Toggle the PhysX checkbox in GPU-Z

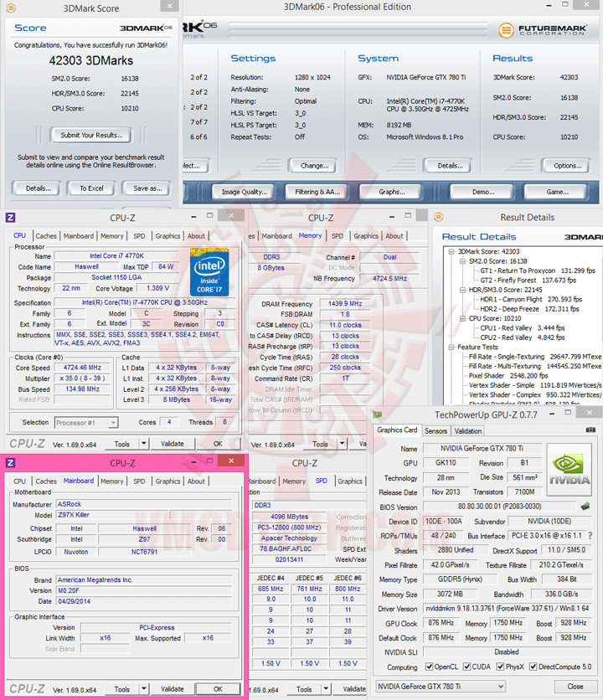click(x=501, y=667)
